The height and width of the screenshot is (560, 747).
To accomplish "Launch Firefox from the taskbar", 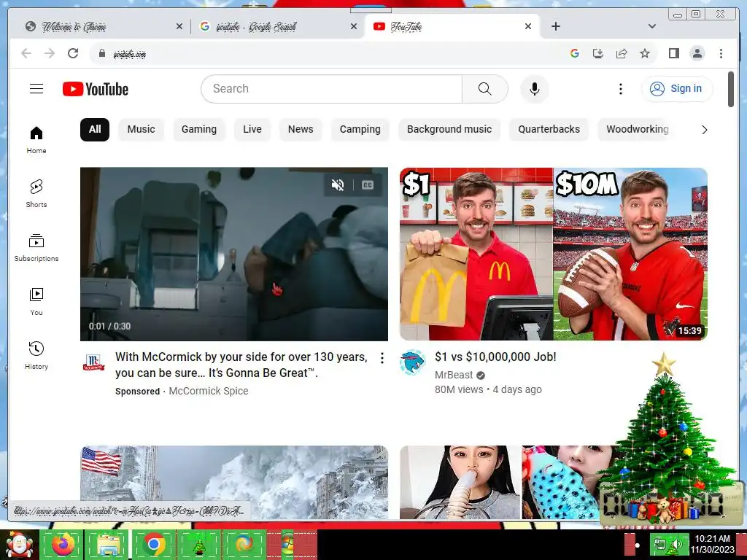I will (63, 544).
